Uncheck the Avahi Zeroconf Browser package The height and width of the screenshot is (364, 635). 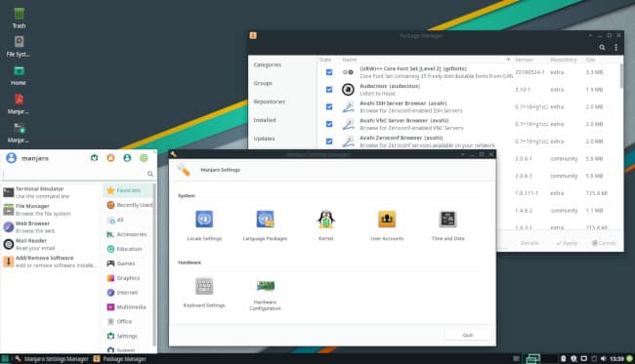click(x=329, y=142)
